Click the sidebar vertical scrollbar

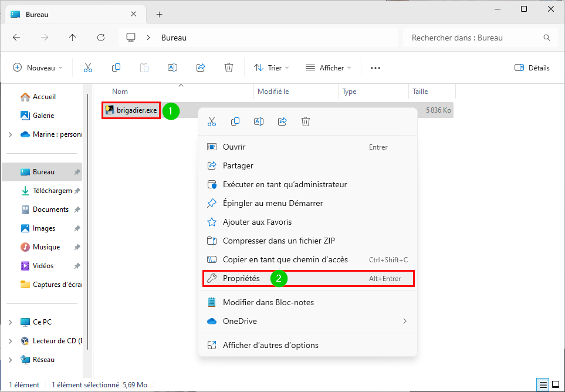tap(86, 222)
